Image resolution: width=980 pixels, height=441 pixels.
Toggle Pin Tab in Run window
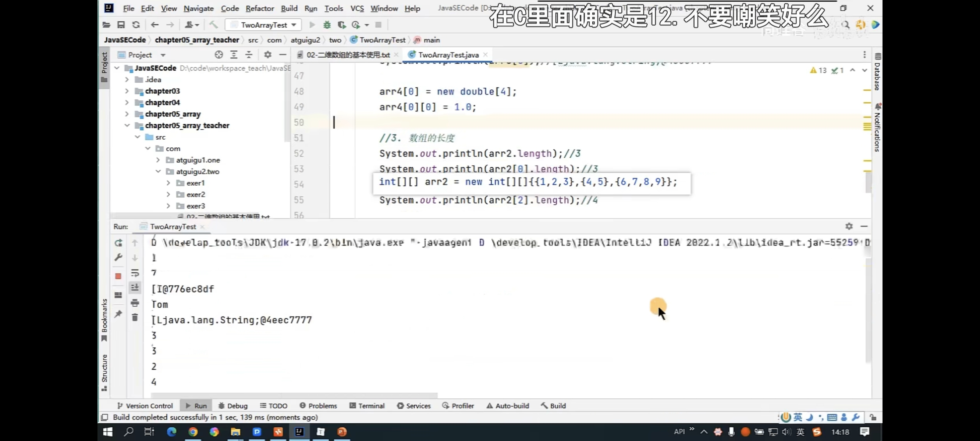(x=119, y=313)
